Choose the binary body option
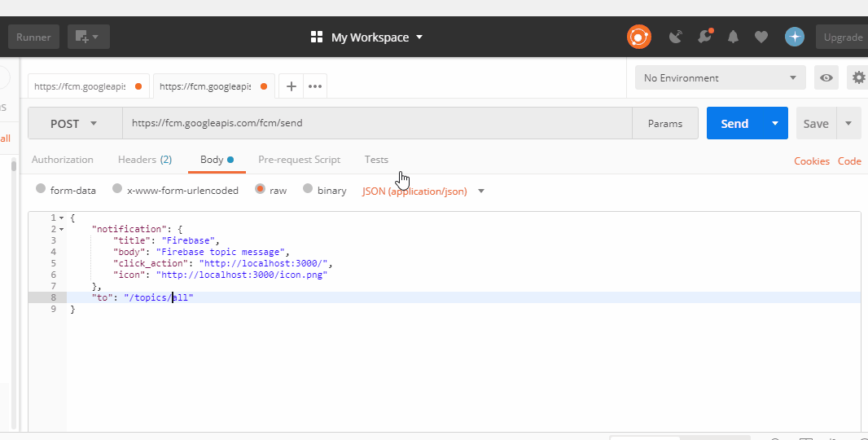The width and height of the screenshot is (868, 440). (x=308, y=189)
